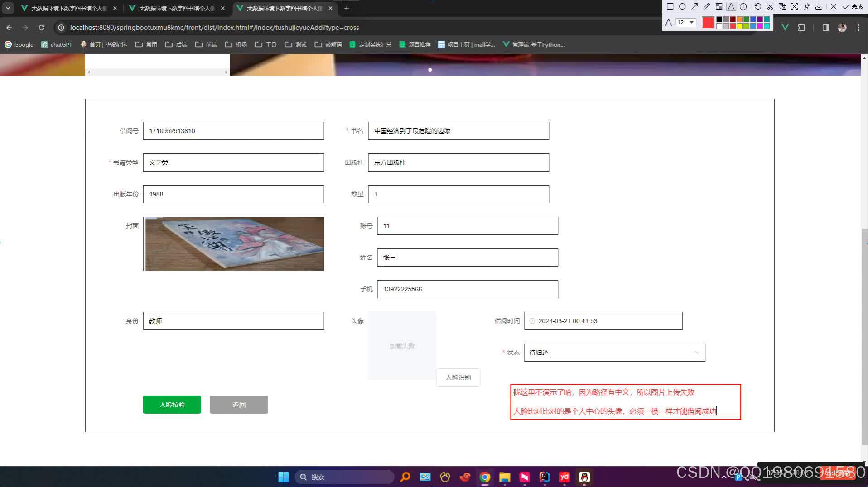Viewport: 868px width, 487px height.
Task: Cancel the screenshot with X icon
Action: coord(833,6)
